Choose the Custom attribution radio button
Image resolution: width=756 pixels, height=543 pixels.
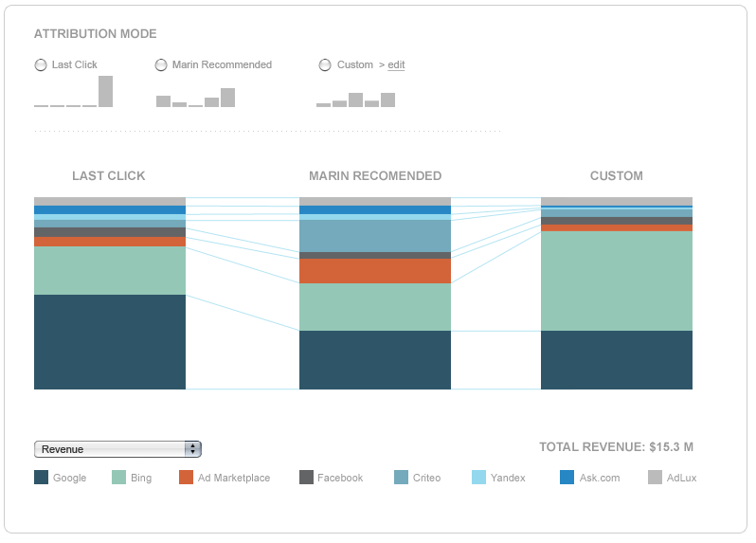click(x=326, y=65)
